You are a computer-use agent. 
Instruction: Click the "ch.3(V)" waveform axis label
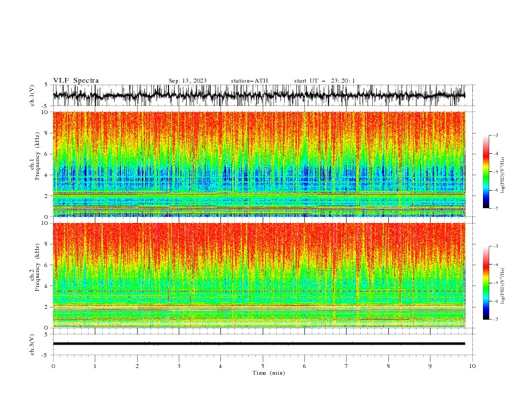pyautogui.click(x=32, y=345)
